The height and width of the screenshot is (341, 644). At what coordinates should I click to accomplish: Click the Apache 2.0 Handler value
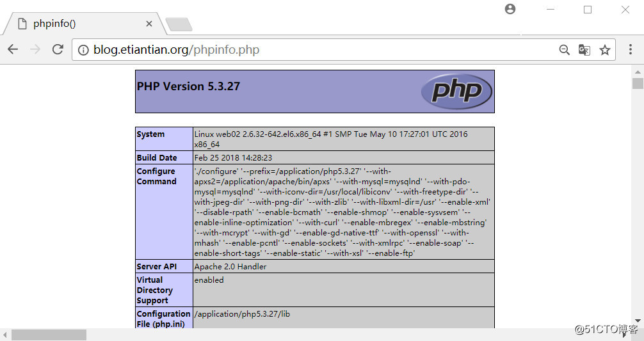230,266
